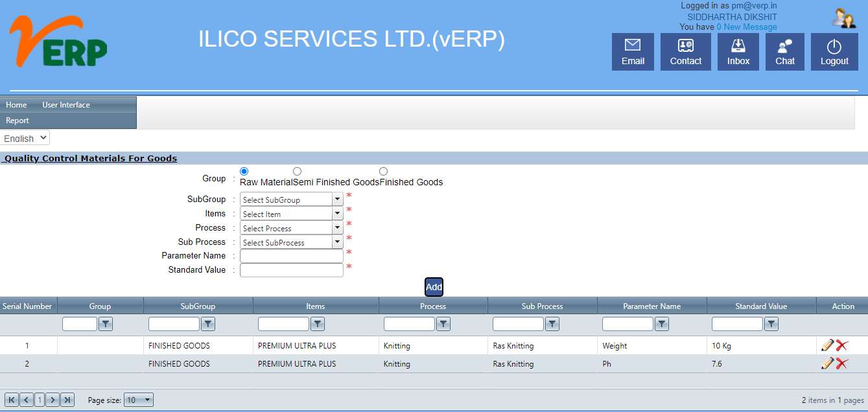Click filter icon for Sub Process column
Image resolution: width=868 pixels, height=412 pixels.
pos(552,324)
